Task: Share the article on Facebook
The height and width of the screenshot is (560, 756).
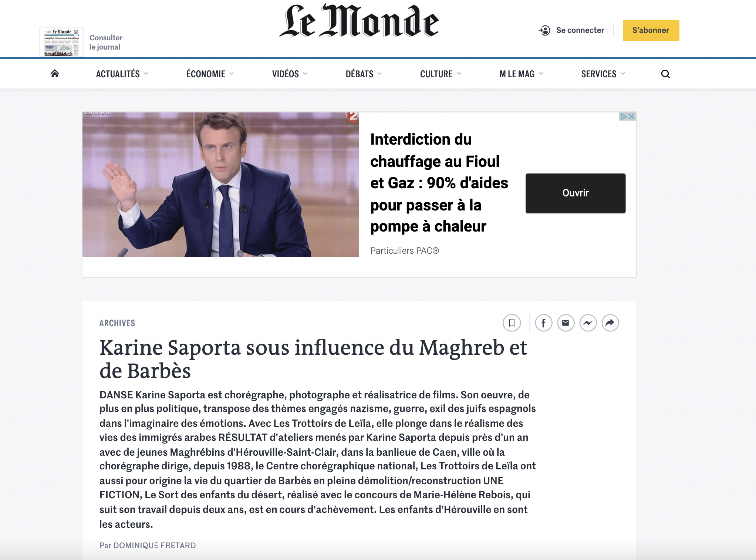Action: [544, 323]
